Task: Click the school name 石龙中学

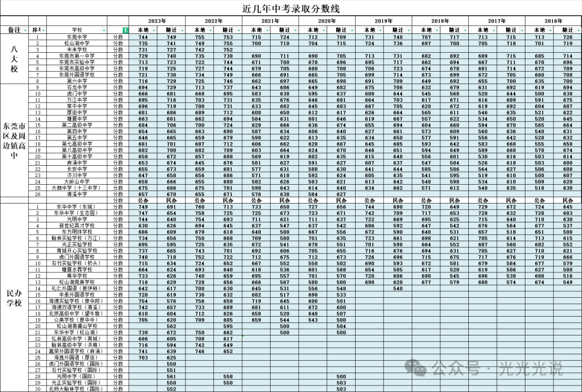Action: click(77, 87)
